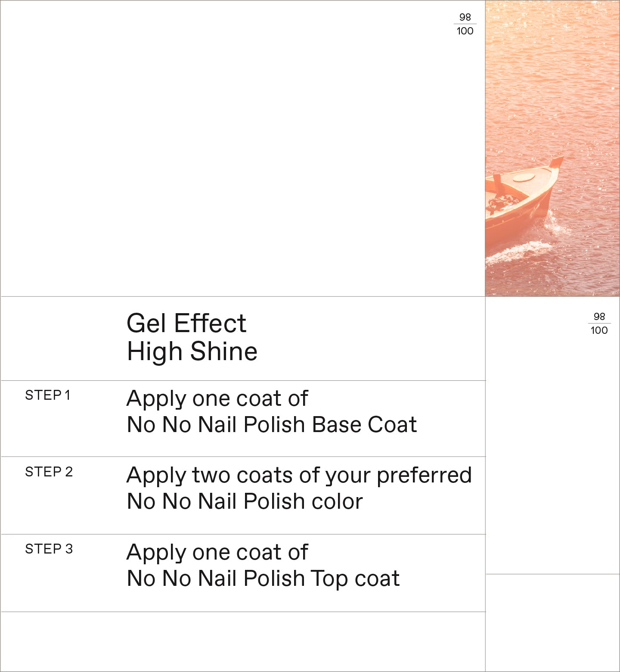
Task: Click the STEP 3 label
Action: [x=49, y=549]
